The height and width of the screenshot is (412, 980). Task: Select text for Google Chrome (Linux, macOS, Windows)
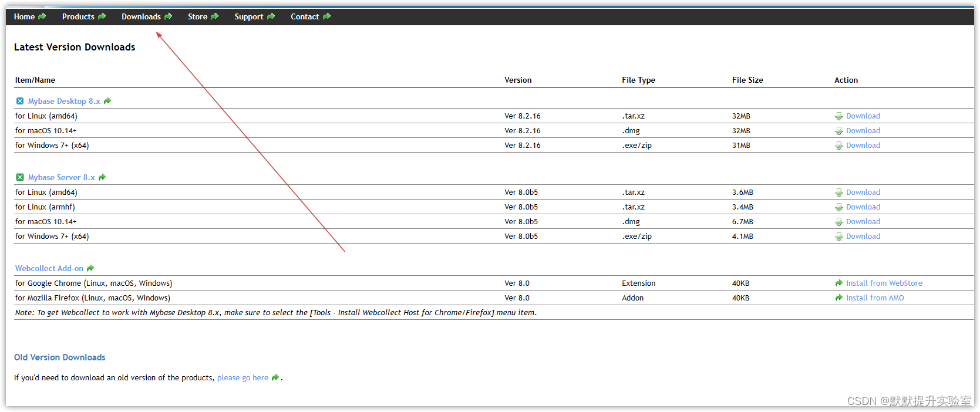point(94,283)
